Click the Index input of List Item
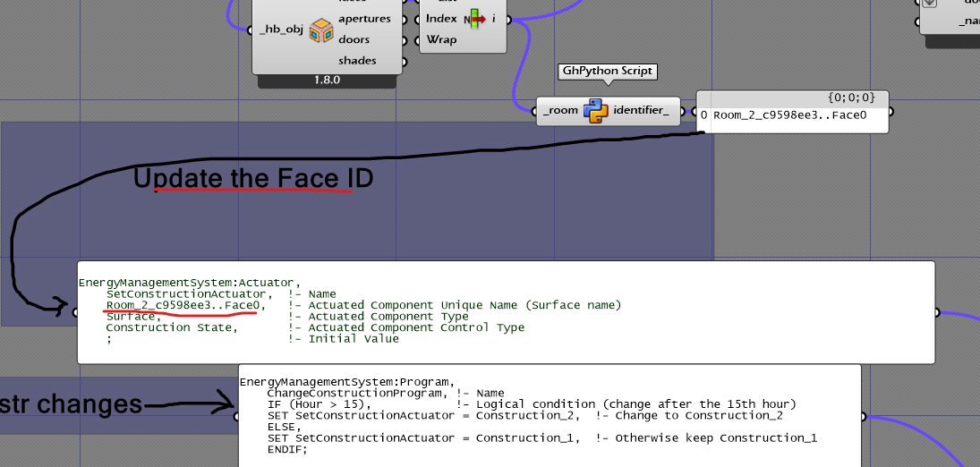 pos(441,19)
